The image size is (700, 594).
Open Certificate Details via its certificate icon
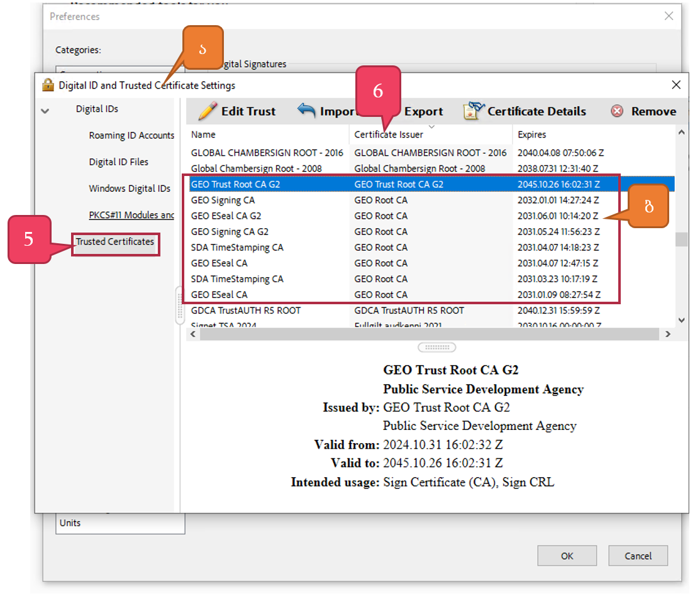coord(473,111)
